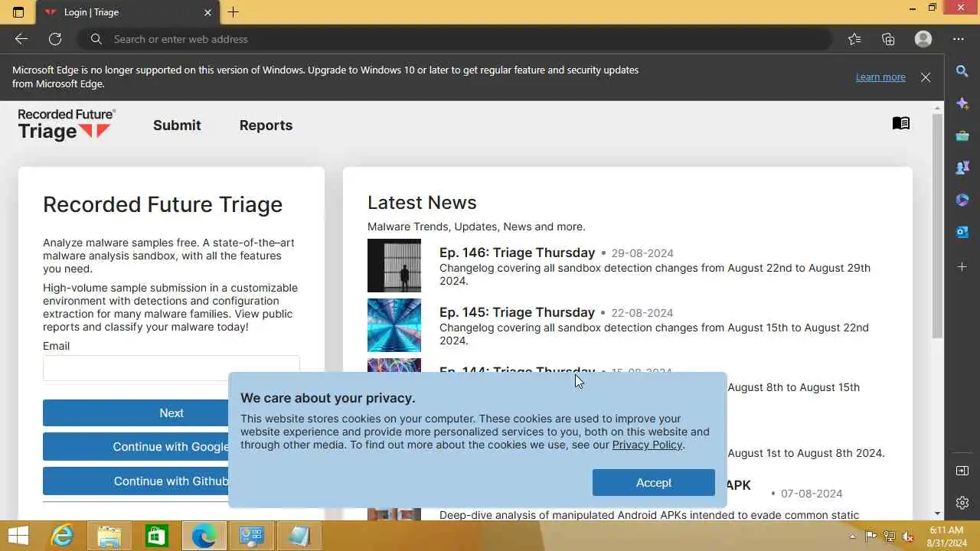Image resolution: width=980 pixels, height=551 pixels.
Task: Open the Favorites star icon
Action: click(x=854, y=39)
